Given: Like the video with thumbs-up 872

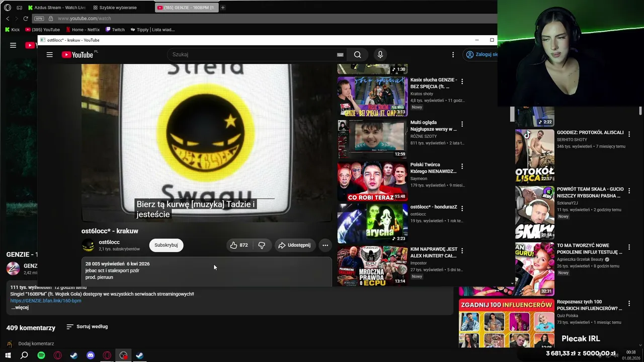Looking at the screenshot, I should (x=239, y=245).
